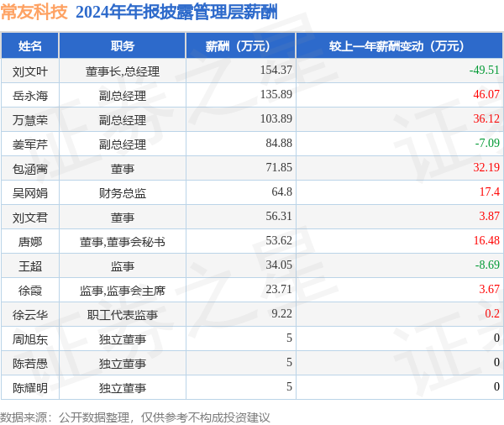The height and width of the screenshot is (425, 504).
Task: Click the title 财务总监
Action: coord(123,193)
